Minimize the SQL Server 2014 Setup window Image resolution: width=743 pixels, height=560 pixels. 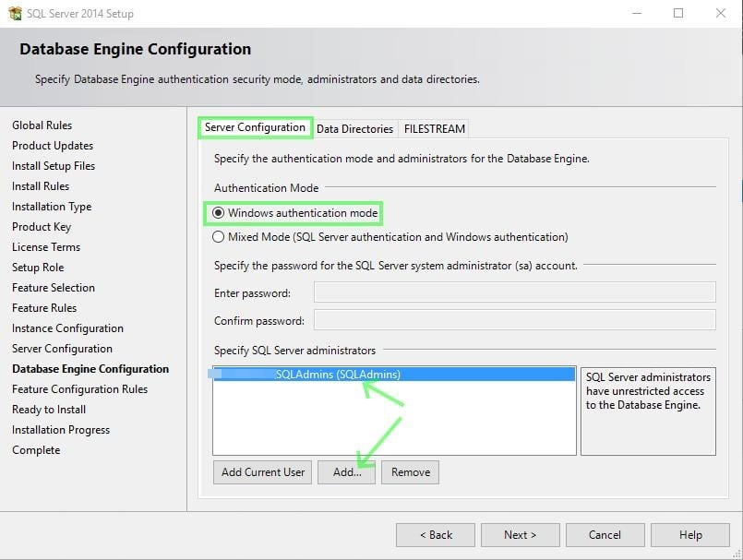coord(637,13)
